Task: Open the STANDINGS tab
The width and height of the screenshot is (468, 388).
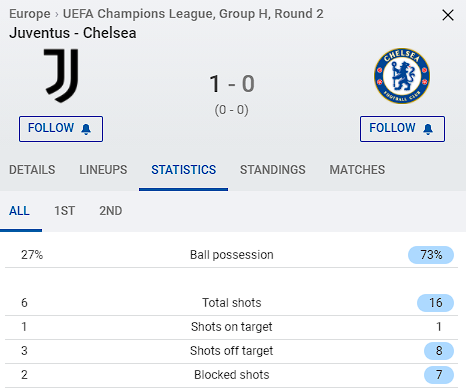Action: pyautogui.click(x=273, y=170)
